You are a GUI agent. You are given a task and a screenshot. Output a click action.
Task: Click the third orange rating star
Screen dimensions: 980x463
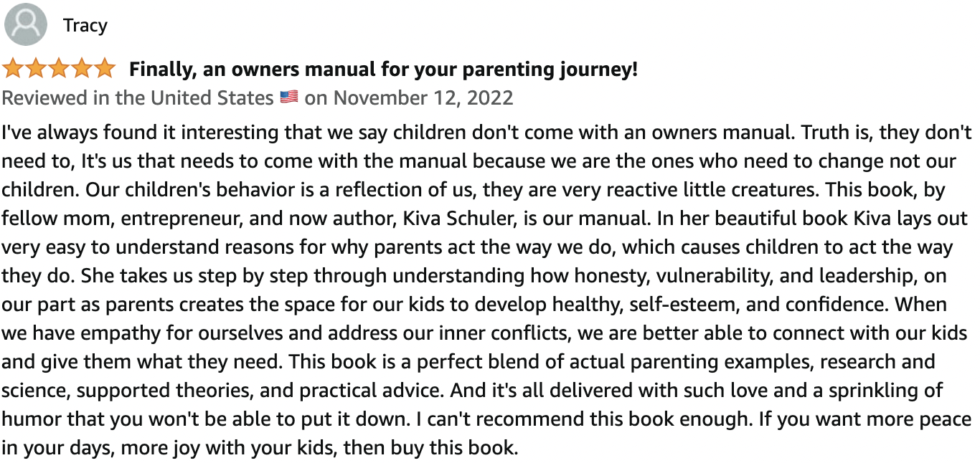tap(59, 69)
